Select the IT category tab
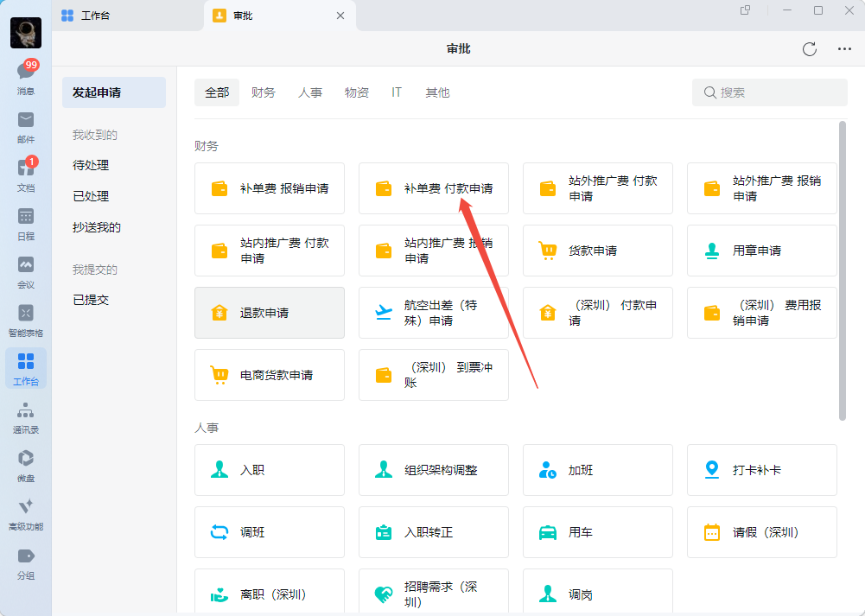865x616 pixels. coord(397,92)
